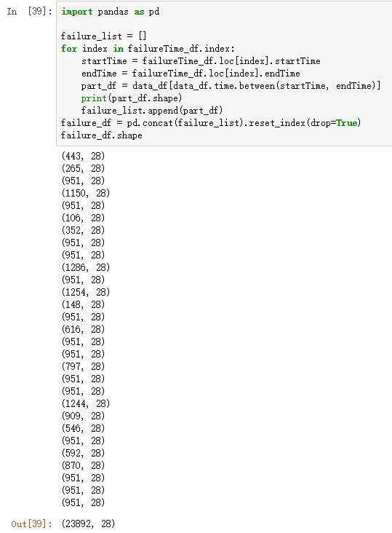The height and width of the screenshot is (533, 392).
Task: Click the Out[39] output prompt
Action: tap(31, 524)
